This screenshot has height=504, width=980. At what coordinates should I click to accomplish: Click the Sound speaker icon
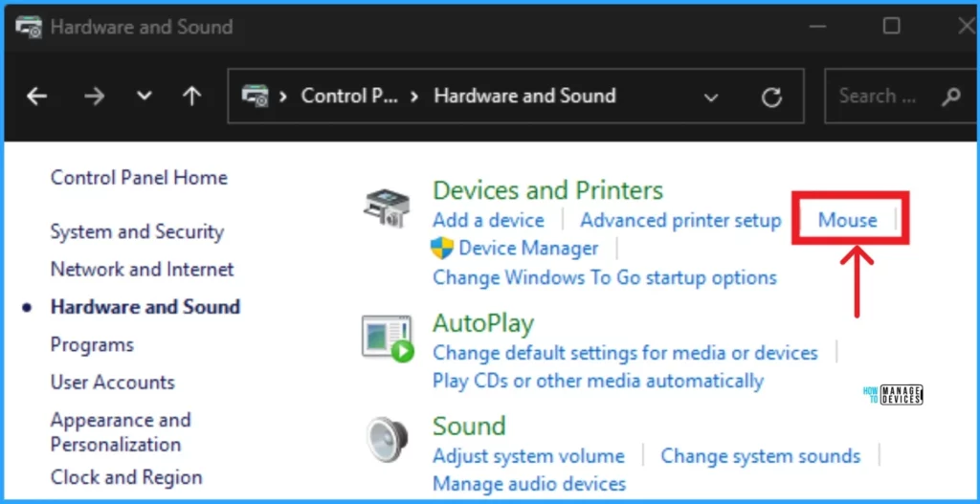tap(387, 439)
